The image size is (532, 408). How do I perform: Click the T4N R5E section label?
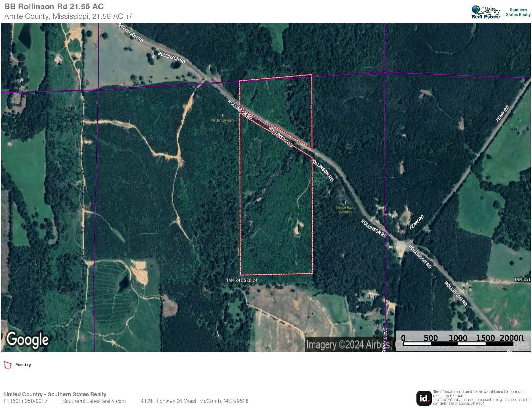pos(522,279)
